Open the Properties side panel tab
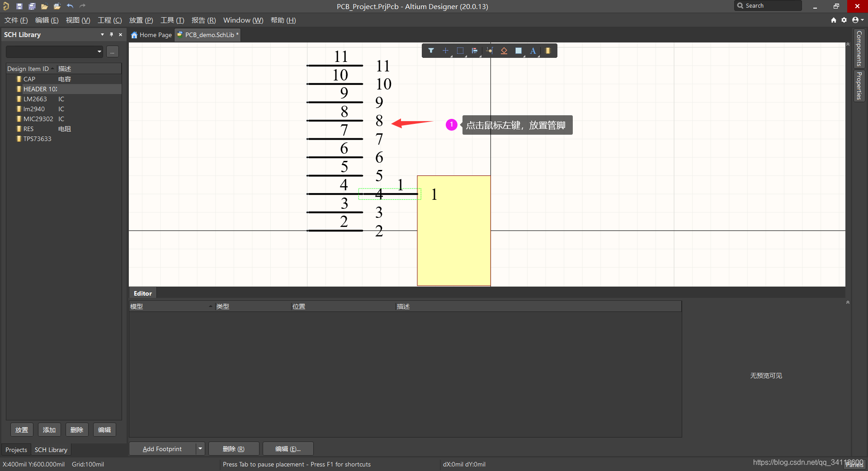Screen dimensions: 868x471 [859, 85]
